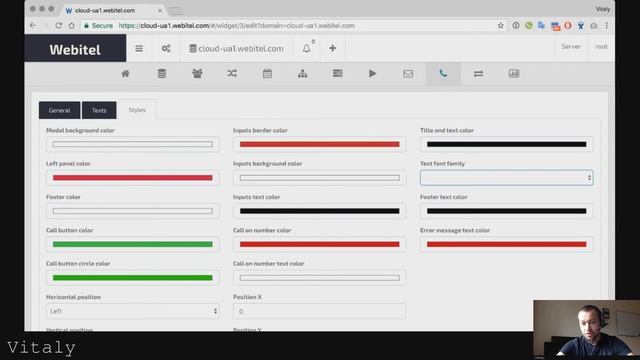This screenshot has height=360, width=640.
Task: Open the calendar navigation icon
Action: (x=267, y=73)
